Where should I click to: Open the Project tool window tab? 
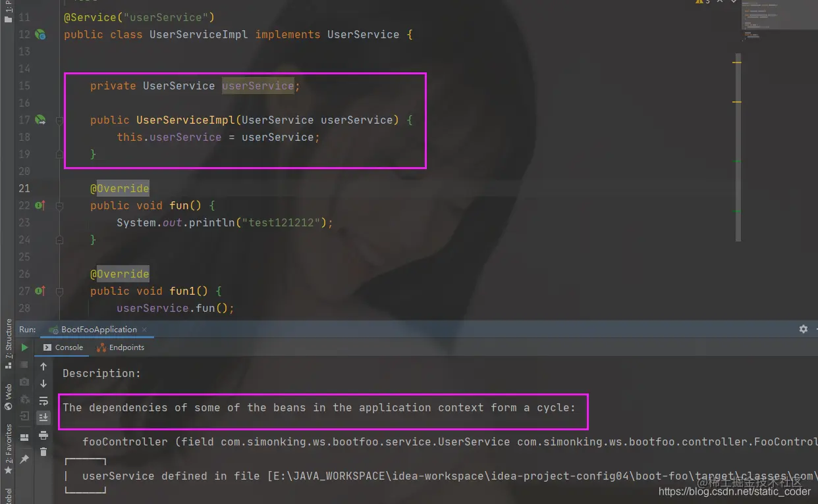pos(8,12)
